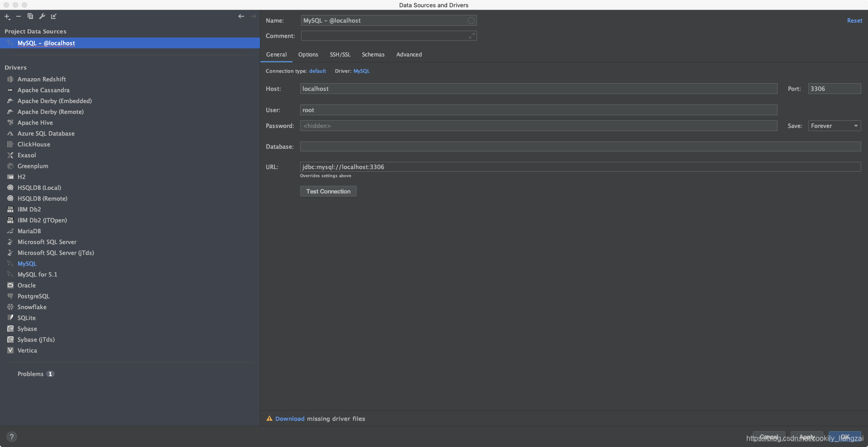
Task: Click the Cancel button
Action: [x=769, y=437]
